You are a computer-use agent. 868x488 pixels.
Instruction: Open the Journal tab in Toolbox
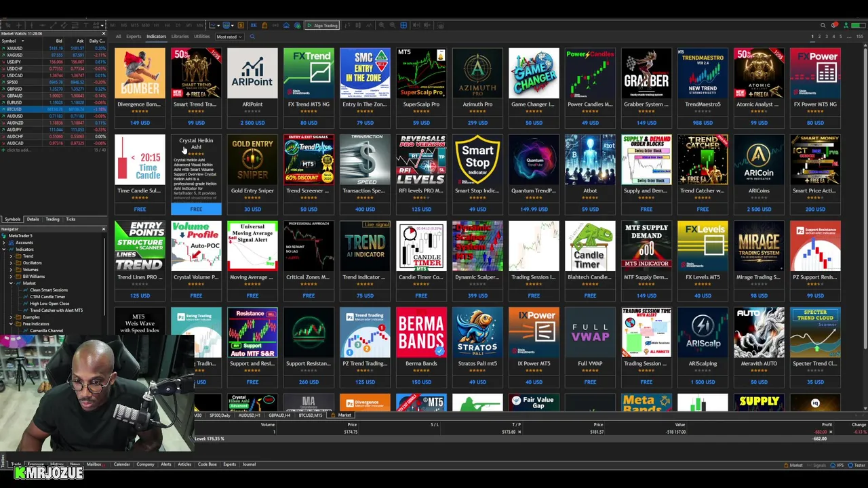[249, 464]
